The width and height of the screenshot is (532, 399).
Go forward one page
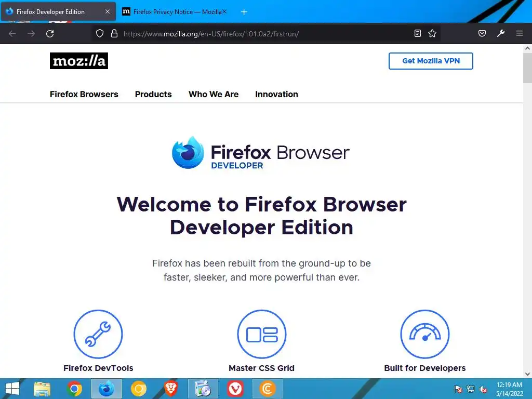[31, 34]
